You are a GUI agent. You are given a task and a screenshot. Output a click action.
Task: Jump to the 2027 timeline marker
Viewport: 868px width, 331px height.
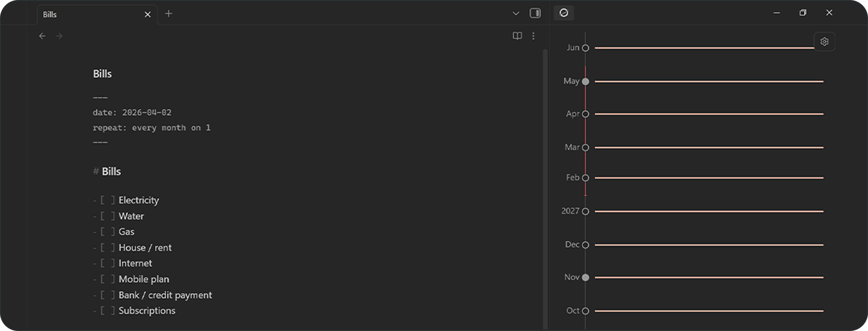[x=586, y=212]
